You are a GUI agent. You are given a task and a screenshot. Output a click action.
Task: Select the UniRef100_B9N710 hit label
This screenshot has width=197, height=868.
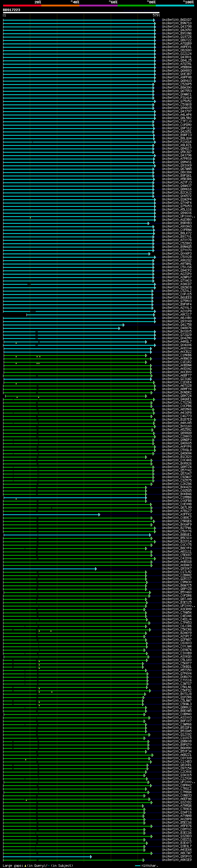pyautogui.click(x=177, y=23)
